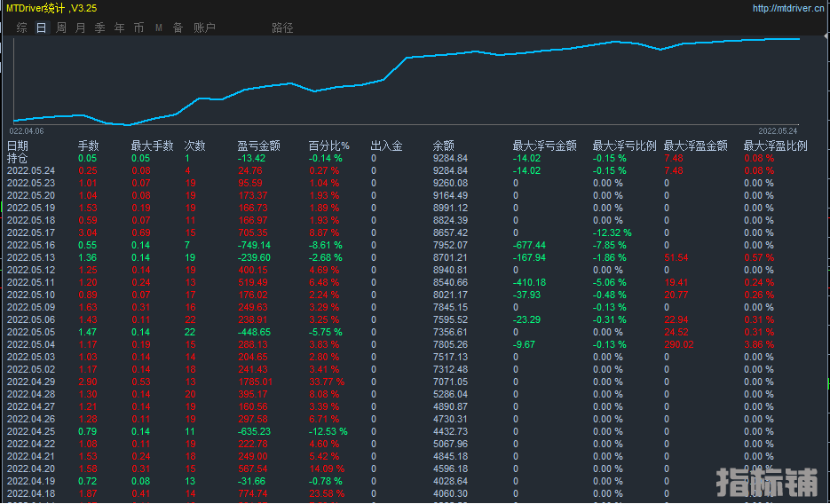Switch to the 月 monthly tab
The height and width of the screenshot is (504, 830).
(81, 28)
